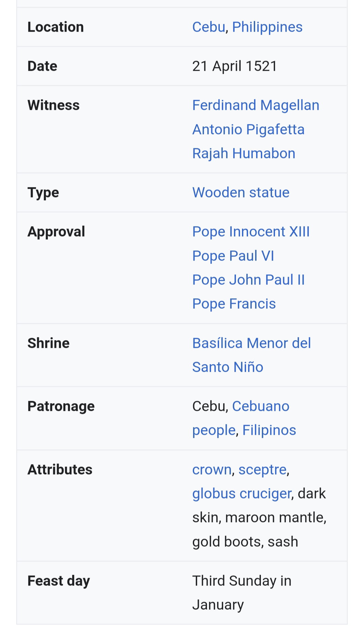The image size is (364, 628).
Task: Open Pope Innocent XIII link
Action: tap(251, 232)
